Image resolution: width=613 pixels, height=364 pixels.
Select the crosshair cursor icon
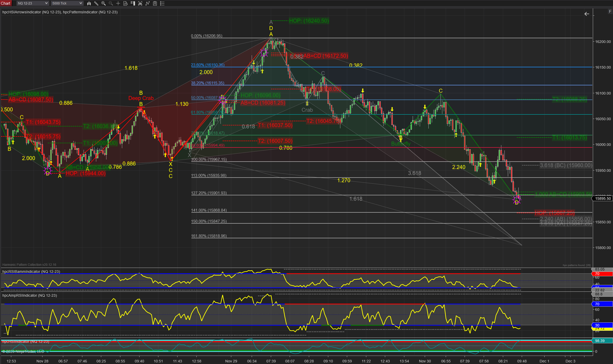[118, 3]
